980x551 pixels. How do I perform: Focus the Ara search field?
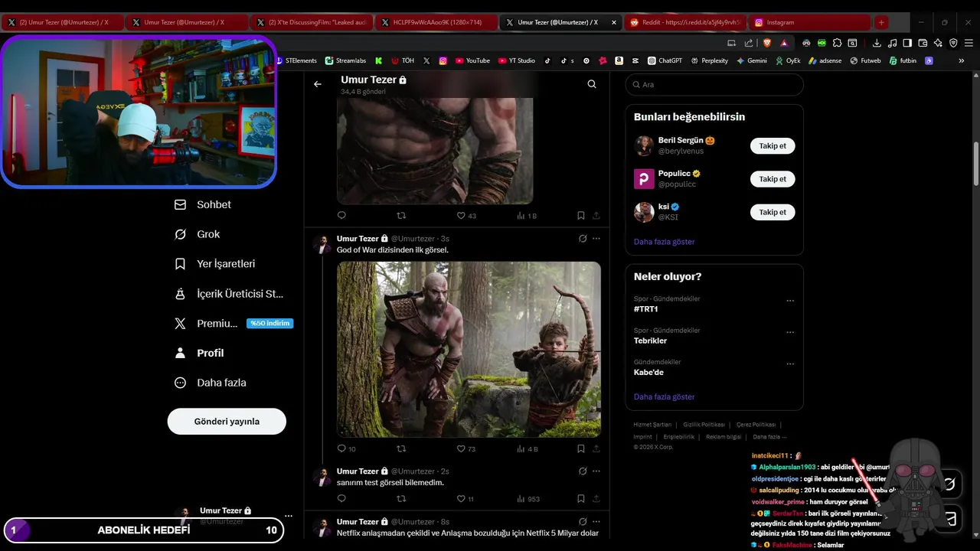tap(714, 85)
